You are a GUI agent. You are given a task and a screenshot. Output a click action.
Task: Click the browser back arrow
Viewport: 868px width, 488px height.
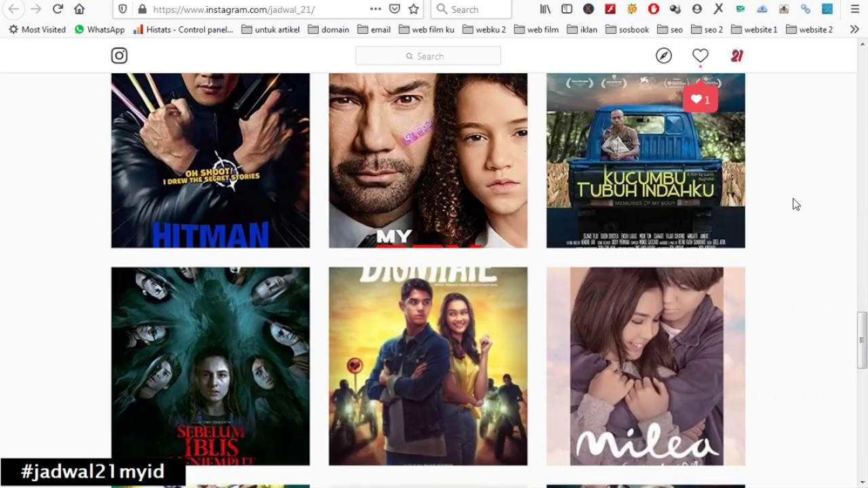click(14, 9)
